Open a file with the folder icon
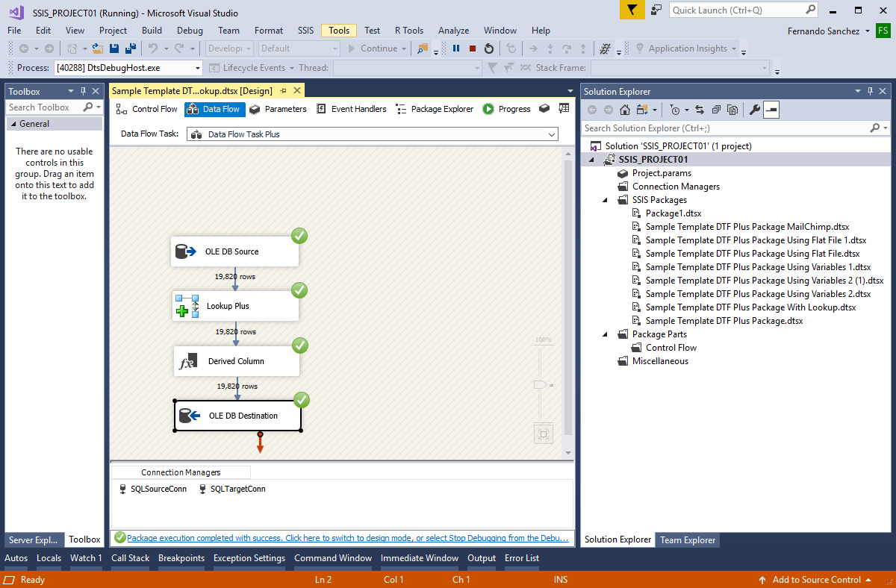 [x=98, y=49]
